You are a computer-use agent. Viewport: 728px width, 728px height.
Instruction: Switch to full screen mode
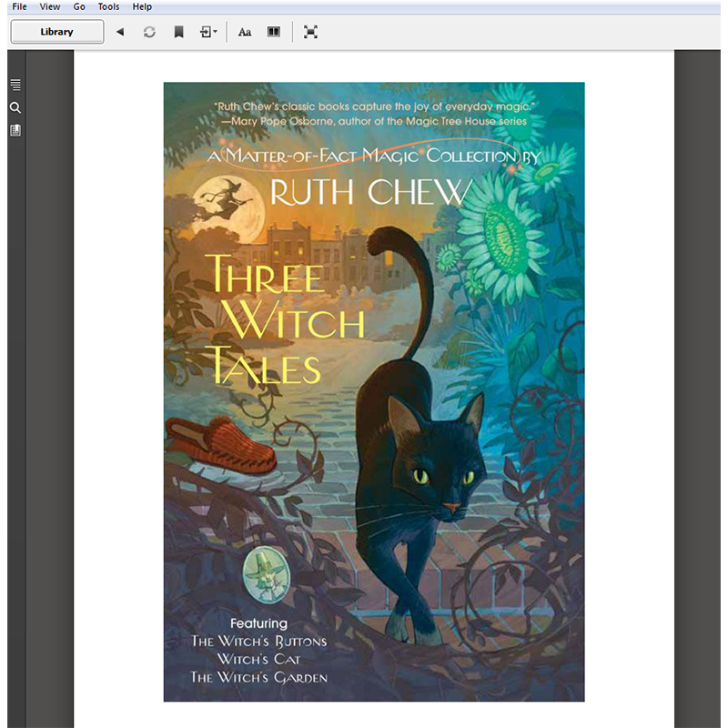pyautogui.click(x=310, y=32)
